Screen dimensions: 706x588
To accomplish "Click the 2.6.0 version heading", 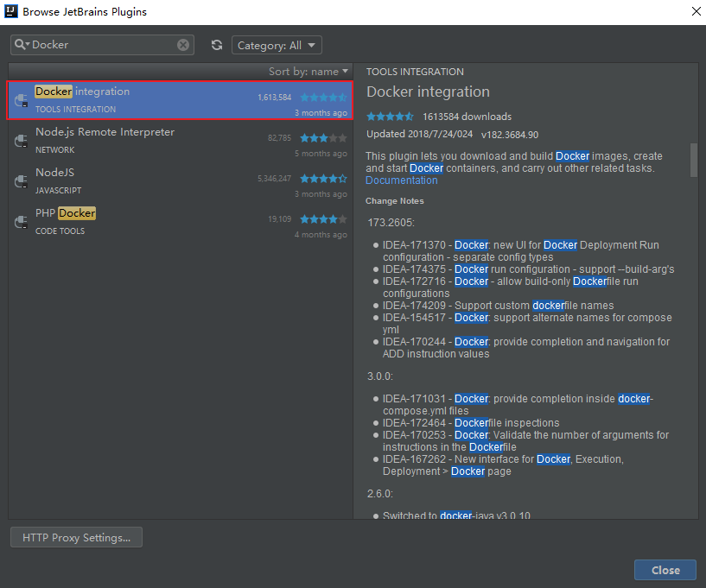I will tap(380, 494).
